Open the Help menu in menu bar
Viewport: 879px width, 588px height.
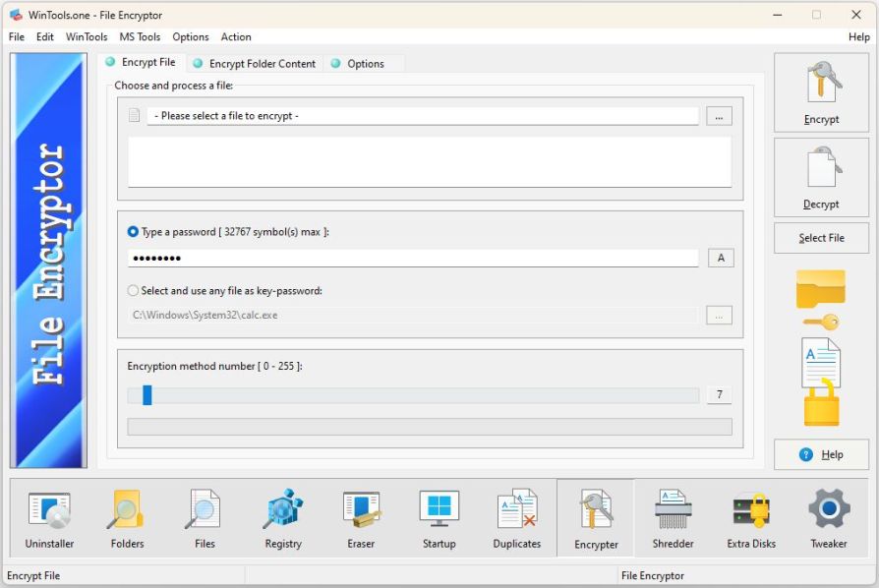(858, 37)
